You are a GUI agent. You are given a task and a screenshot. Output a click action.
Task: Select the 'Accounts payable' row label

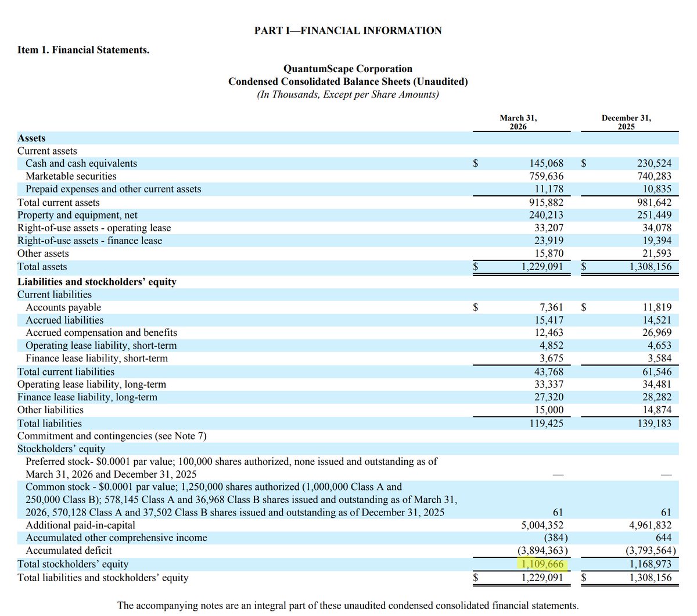point(63,307)
